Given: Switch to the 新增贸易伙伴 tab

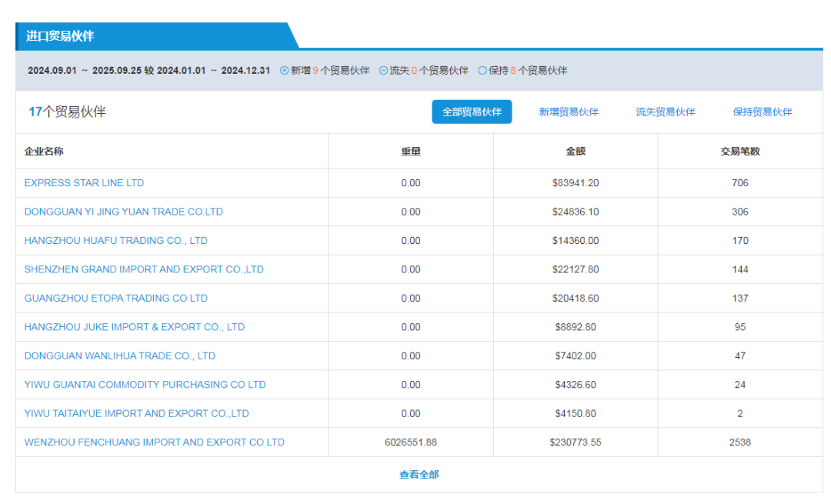Looking at the screenshot, I should coord(569,112).
